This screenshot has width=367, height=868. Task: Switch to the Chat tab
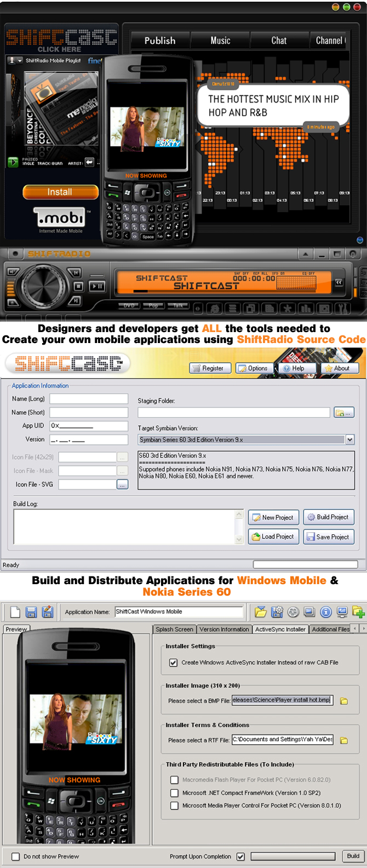279,41
